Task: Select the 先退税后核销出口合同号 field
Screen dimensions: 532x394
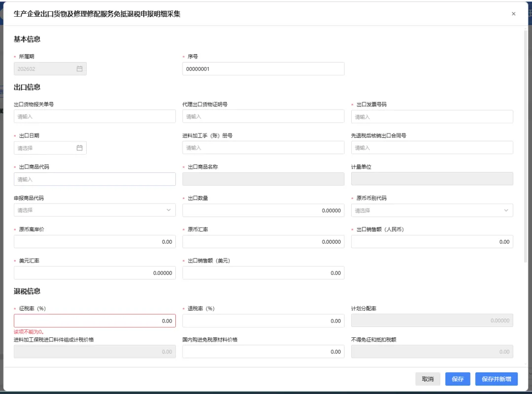Action: (432, 147)
